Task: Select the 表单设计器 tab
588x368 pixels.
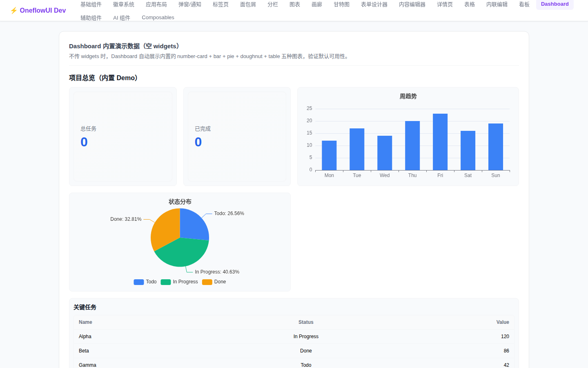Action: point(374,4)
